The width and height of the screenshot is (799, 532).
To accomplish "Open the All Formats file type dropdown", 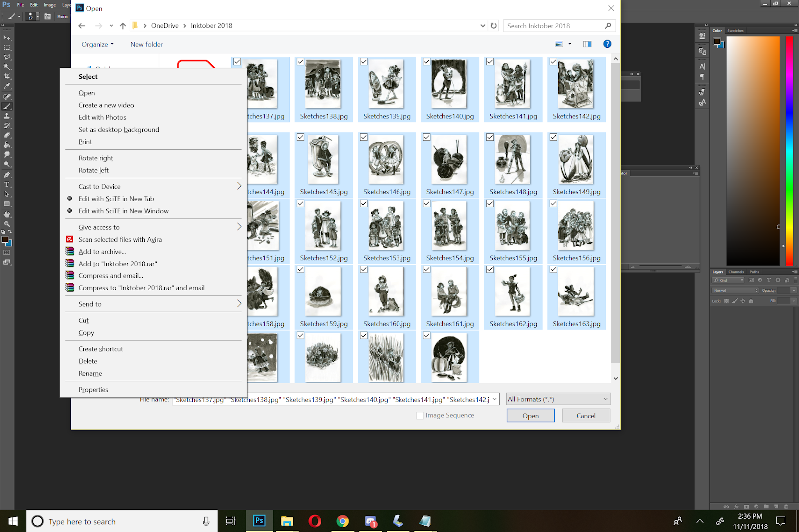I will [x=558, y=399].
